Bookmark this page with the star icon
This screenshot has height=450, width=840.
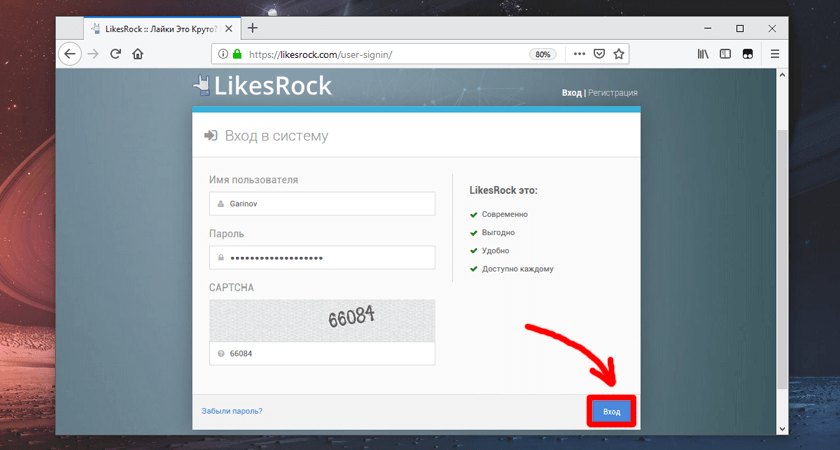(x=619, y=54)
